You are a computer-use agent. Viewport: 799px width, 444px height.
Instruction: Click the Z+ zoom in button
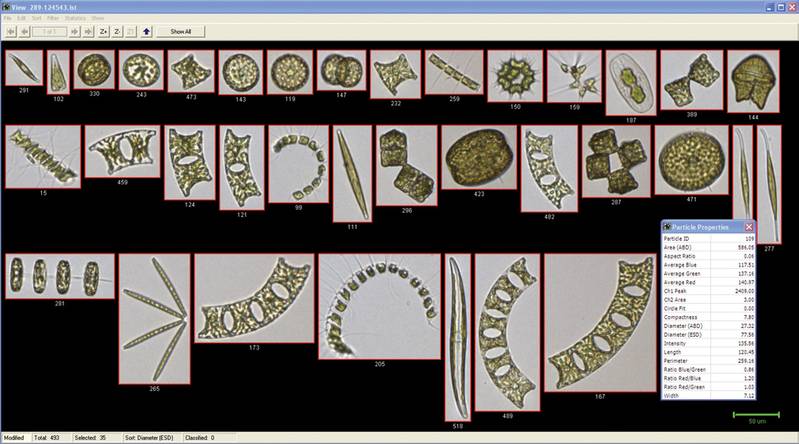(103, 32)
